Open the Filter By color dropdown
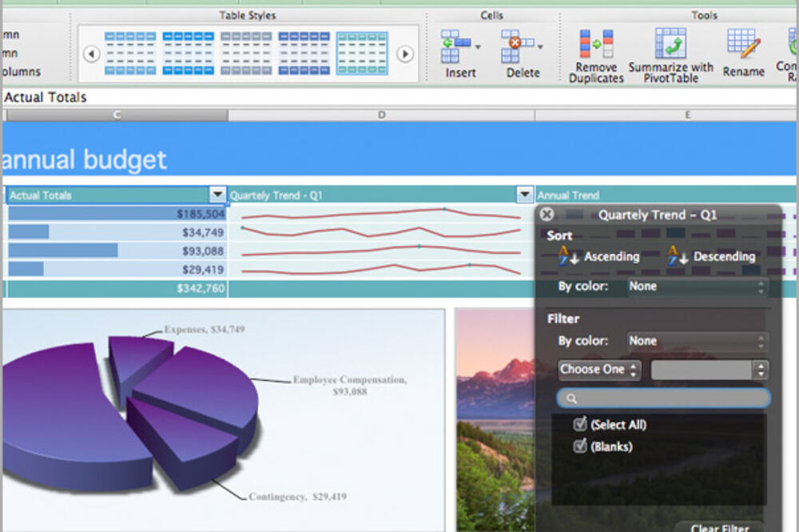 point(697,340)
